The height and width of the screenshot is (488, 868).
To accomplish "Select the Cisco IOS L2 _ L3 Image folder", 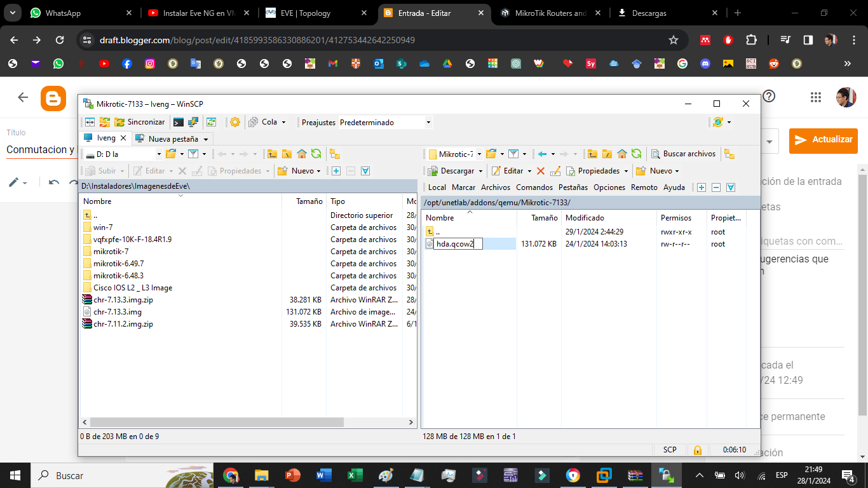I will click(133, 288).
